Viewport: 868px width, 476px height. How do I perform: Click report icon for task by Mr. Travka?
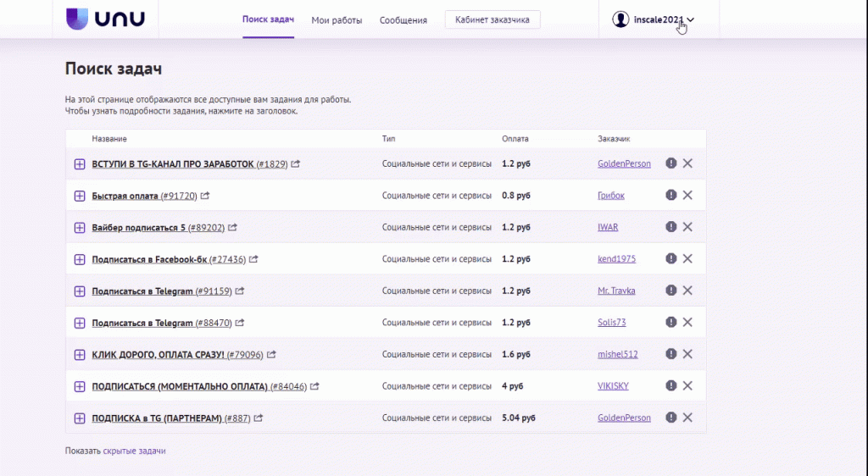click(x=670, y=291)
